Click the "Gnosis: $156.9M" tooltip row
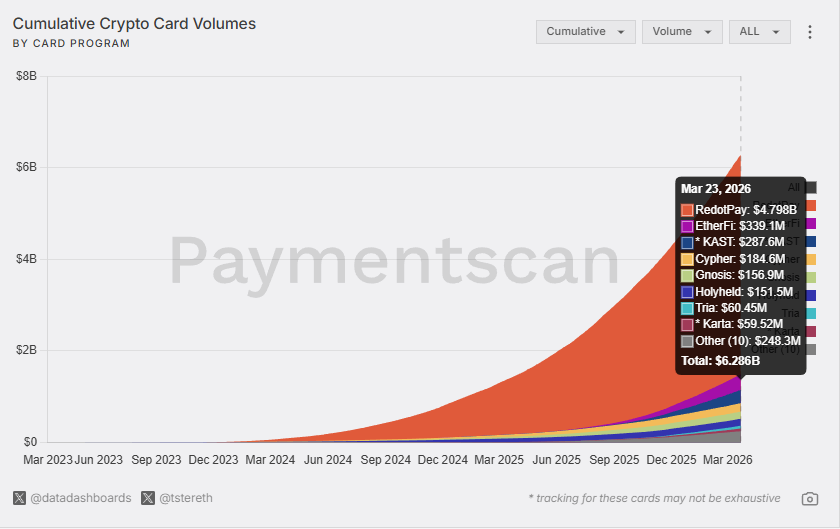The image size is (840, 529). click(732, 275)
